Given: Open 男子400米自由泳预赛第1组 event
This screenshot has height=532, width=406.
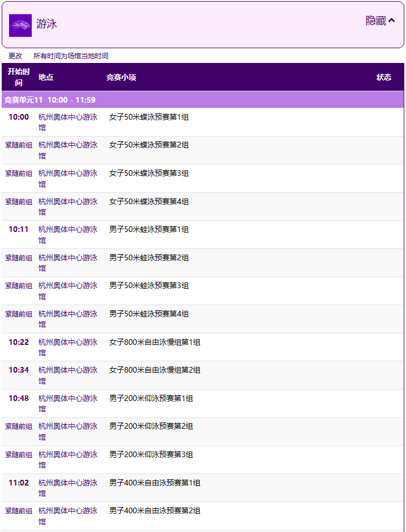Looking at the screenshot, I should pos(155,483).
